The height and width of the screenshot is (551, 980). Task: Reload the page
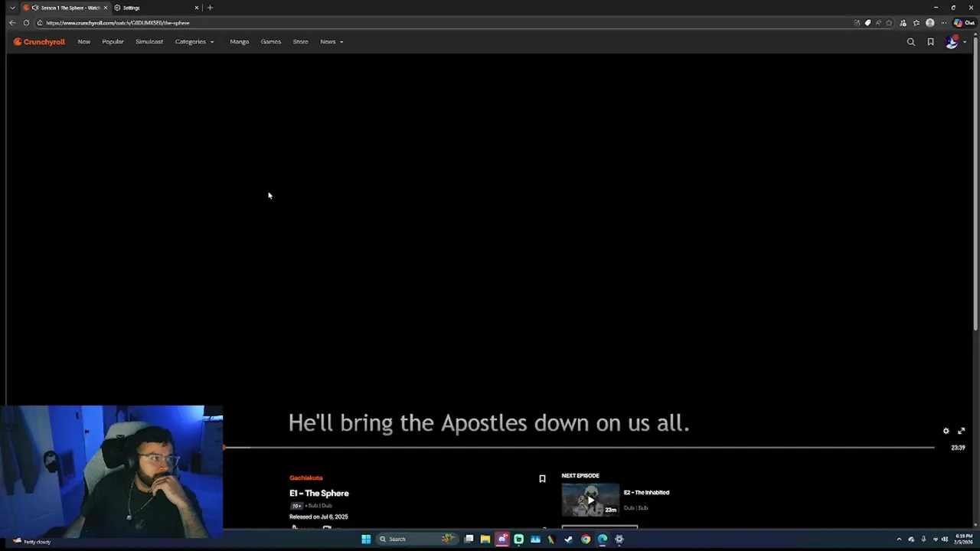pyautogui.click(x=26, y=23)
